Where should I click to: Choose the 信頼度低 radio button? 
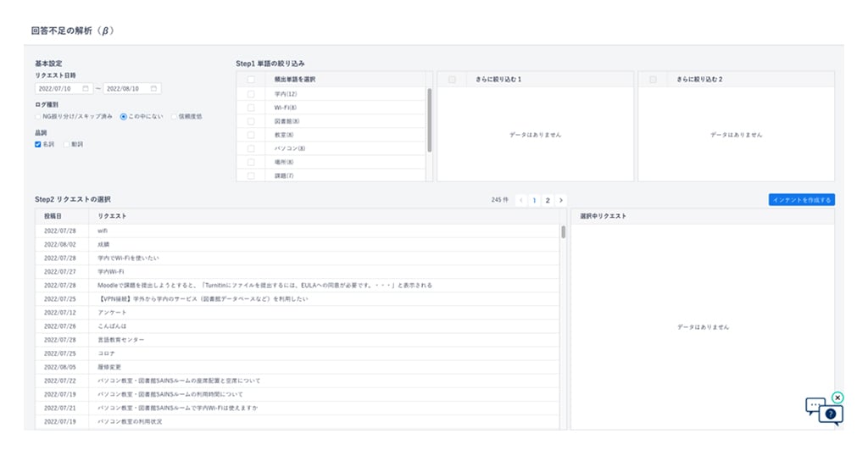point(175,116)
